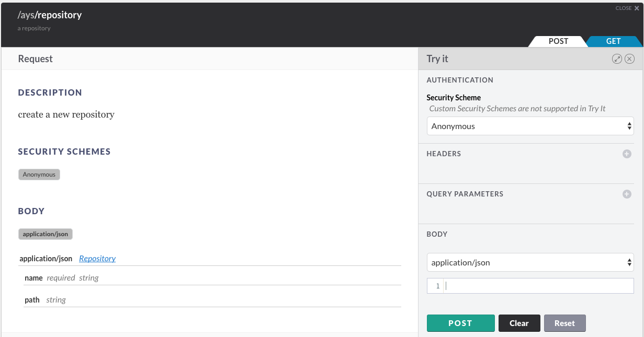Click the add header plus icon

pos(627,154)
